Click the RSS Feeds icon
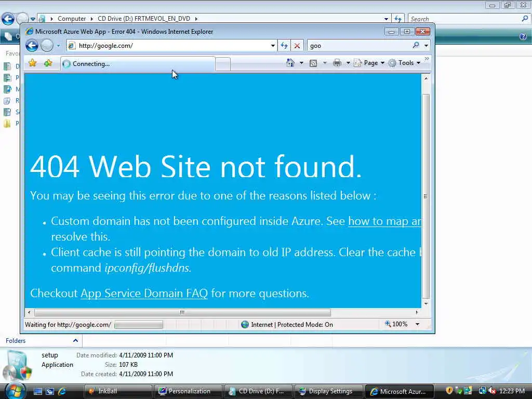Image resolution: width=532 pixels, height=399 pixels. tap(313, 63)
